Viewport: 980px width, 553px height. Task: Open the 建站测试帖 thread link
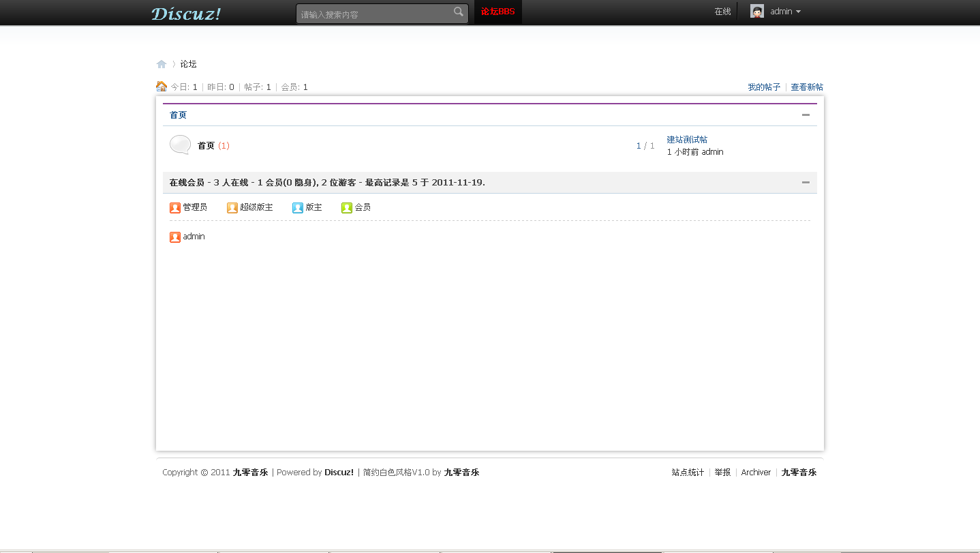point(687,140)
